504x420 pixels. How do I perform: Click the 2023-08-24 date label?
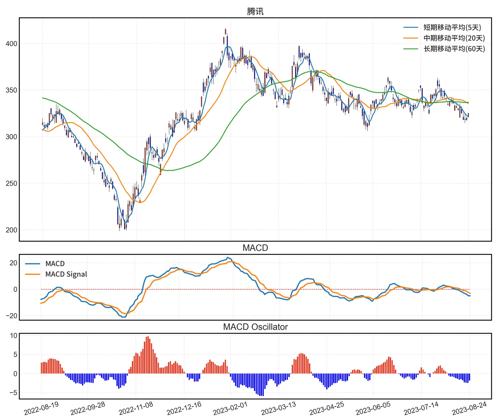pyautogui.click(x=469, y=409)
